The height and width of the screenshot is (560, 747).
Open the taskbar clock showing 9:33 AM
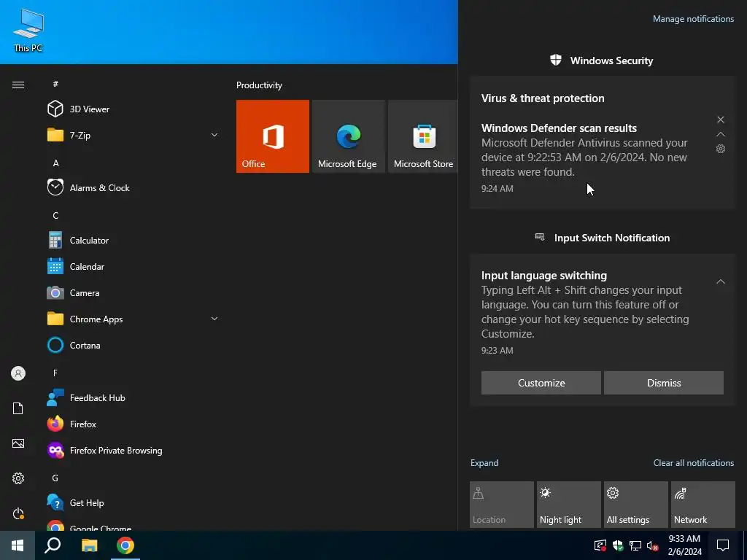(684, 545)
